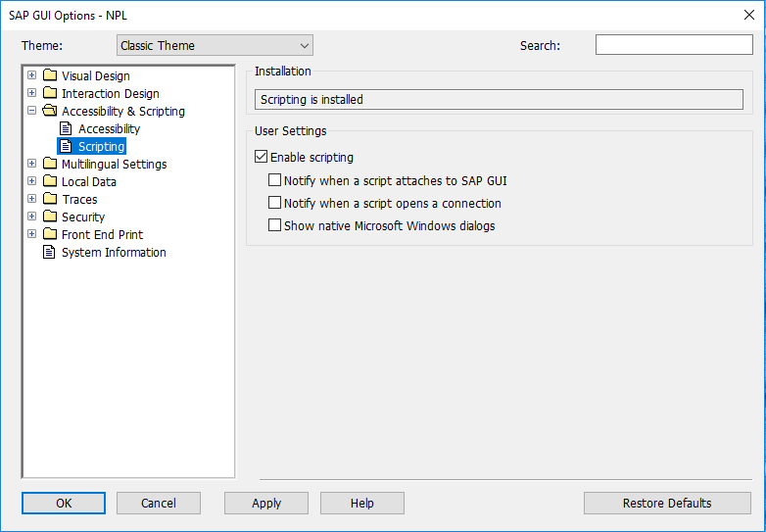Select Front End Print tree item label
The image size is (766, 532).
coord(102,234)
